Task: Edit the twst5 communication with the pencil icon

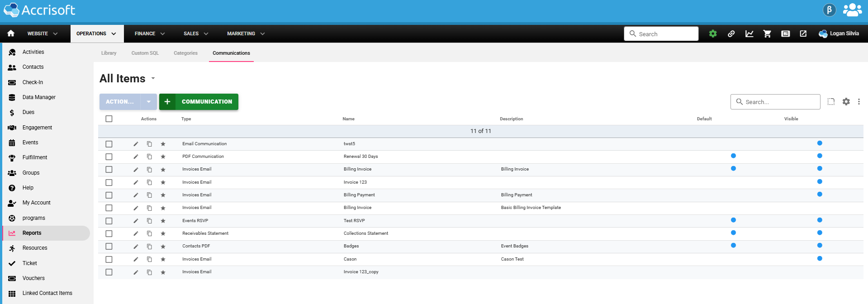Action: pyautogui.click(x=136, y=144)
